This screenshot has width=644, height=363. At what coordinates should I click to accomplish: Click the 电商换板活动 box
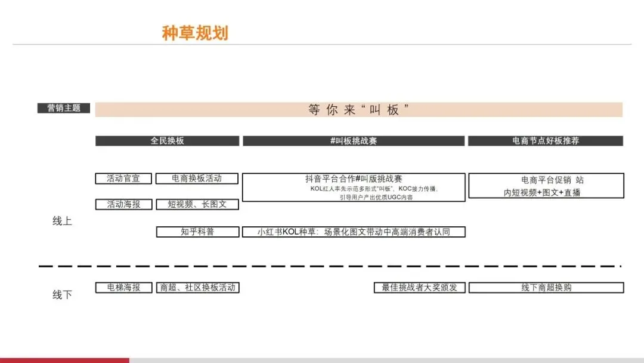point(197,178)
